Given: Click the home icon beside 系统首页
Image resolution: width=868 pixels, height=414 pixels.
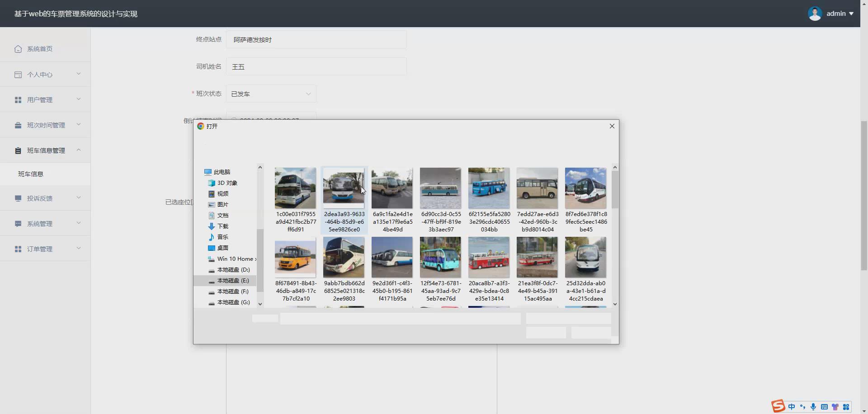Looking at the screenshot, I should [x=18, y=49].
